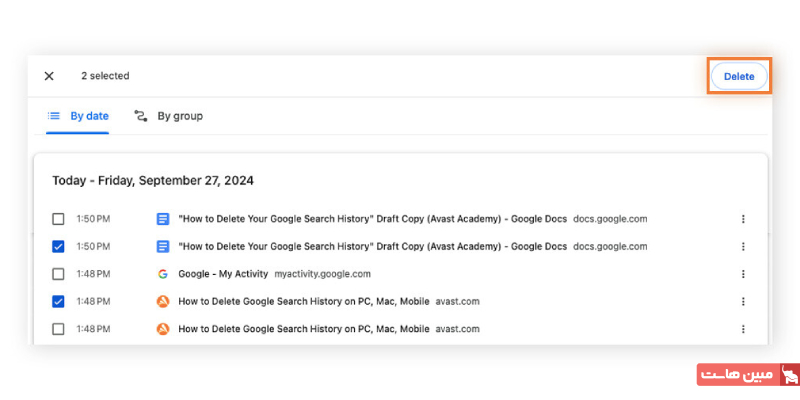Open the Google - My Activity history link
The image size is (800, 400).
point(223,274)
